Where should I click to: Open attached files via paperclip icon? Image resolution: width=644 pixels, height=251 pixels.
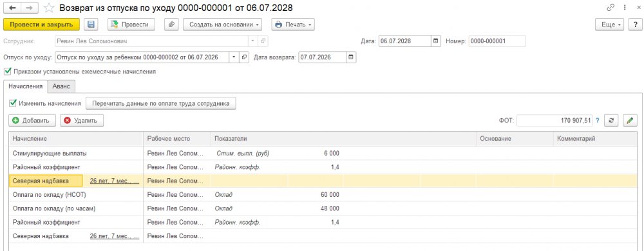click(172, 25)
